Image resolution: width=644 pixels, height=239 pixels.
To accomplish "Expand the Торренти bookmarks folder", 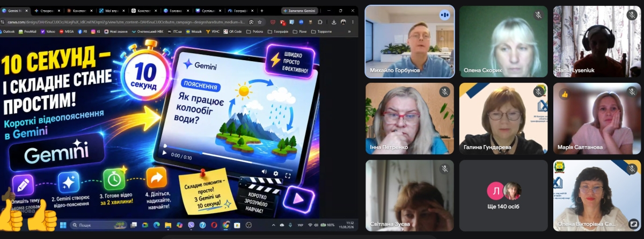I will (x=322, y=32).
